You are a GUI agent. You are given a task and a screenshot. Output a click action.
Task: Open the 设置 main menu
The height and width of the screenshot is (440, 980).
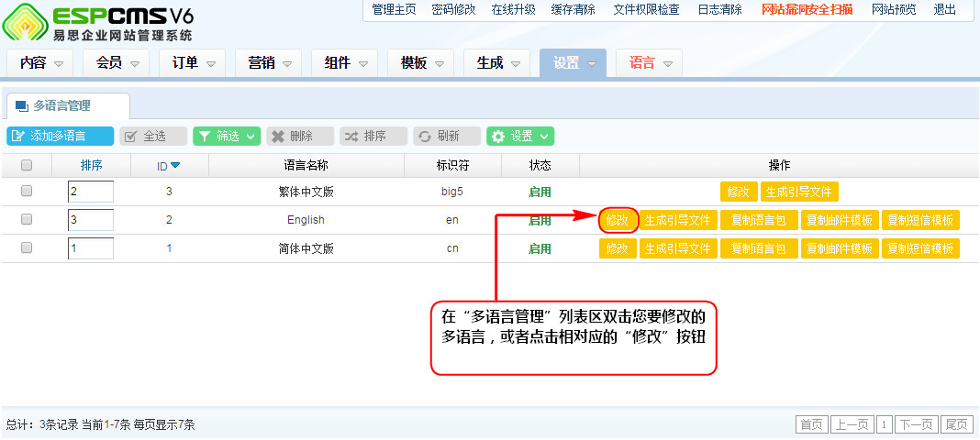pyautogui.click(x=574, y=63)
